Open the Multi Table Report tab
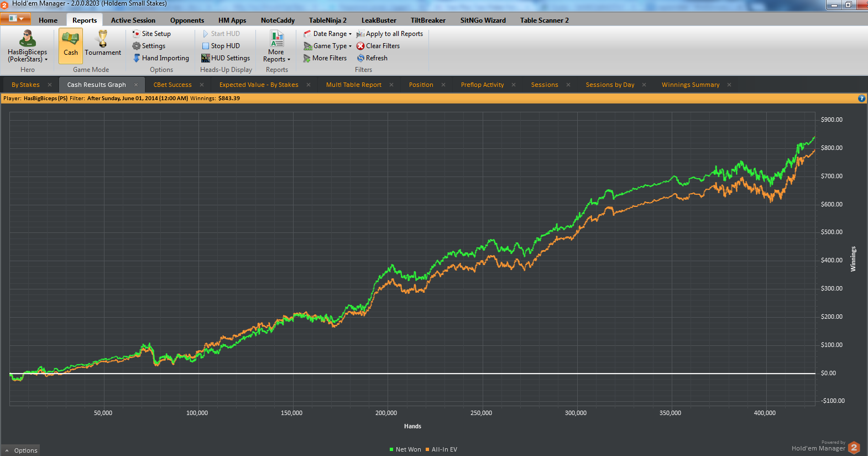The height and width of the screenshot is (456, 868). coord(354,85)
